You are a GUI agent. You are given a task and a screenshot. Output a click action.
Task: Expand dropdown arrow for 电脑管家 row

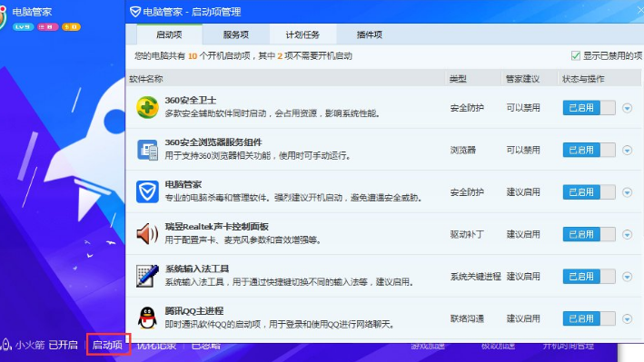pyautogui.click(x=627, y=192)
